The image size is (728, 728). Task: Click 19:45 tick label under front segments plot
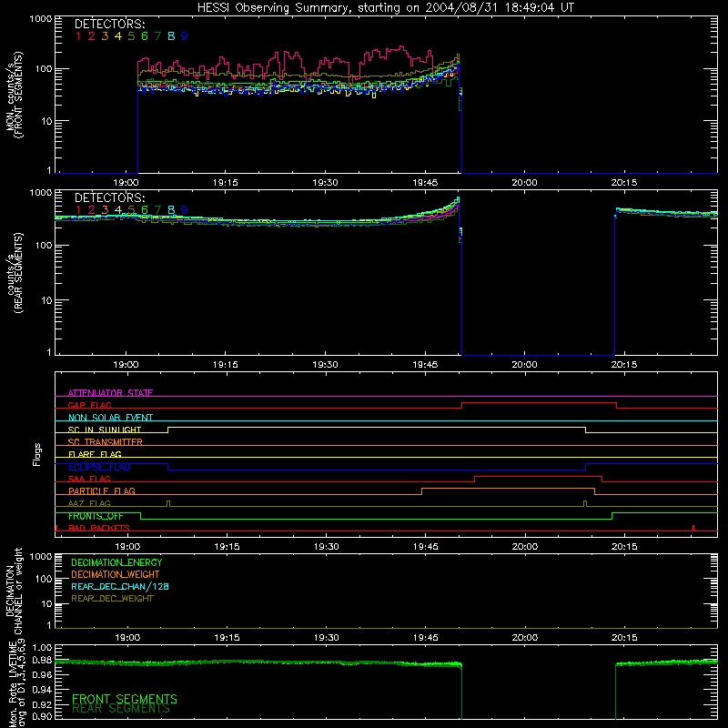click(425, 183)
